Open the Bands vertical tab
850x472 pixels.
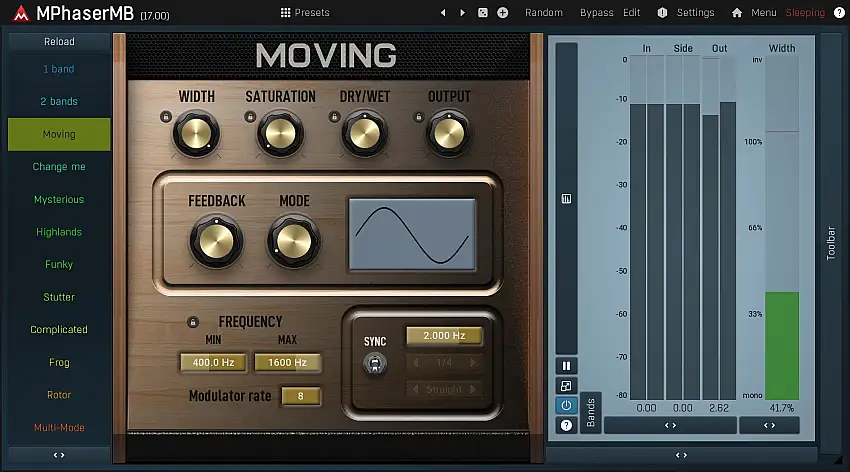pyautogui.click(x=591, y=412)
